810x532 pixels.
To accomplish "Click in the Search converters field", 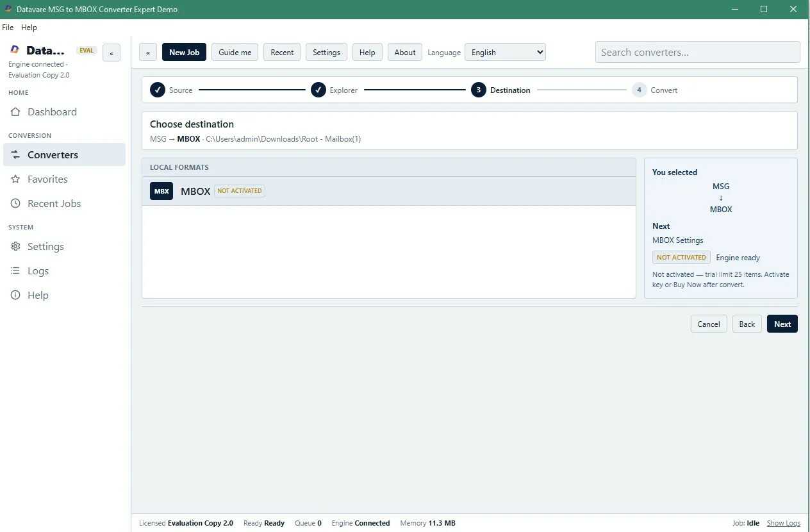I will click(x=697, y=53).
